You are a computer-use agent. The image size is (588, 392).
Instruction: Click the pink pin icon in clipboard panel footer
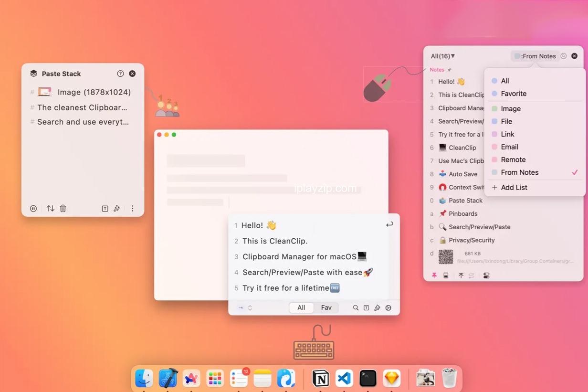[434, 275]
